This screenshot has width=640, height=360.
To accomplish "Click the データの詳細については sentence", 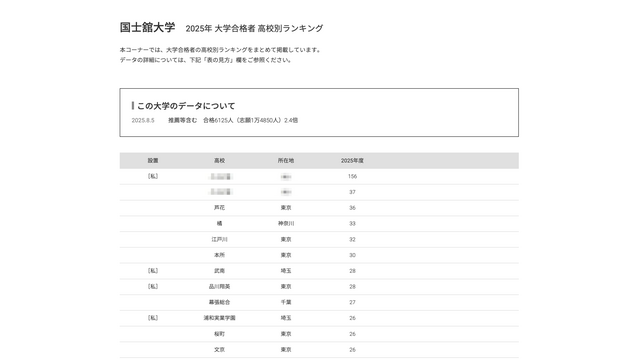I will [206, 60].
